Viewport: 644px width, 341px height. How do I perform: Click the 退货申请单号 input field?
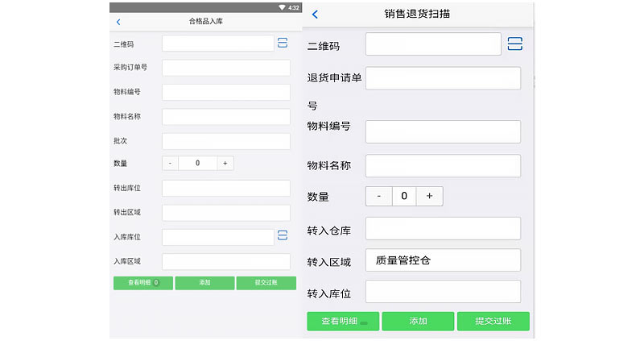[443, 79]
